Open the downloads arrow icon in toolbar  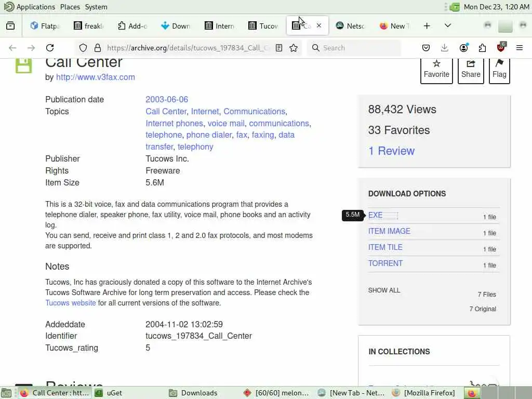point(445,48)
